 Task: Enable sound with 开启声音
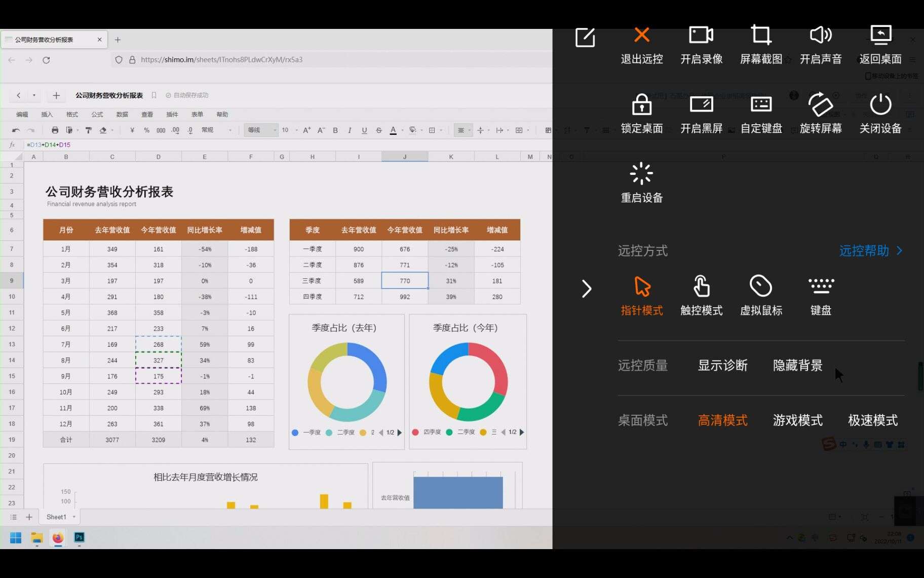820,46
